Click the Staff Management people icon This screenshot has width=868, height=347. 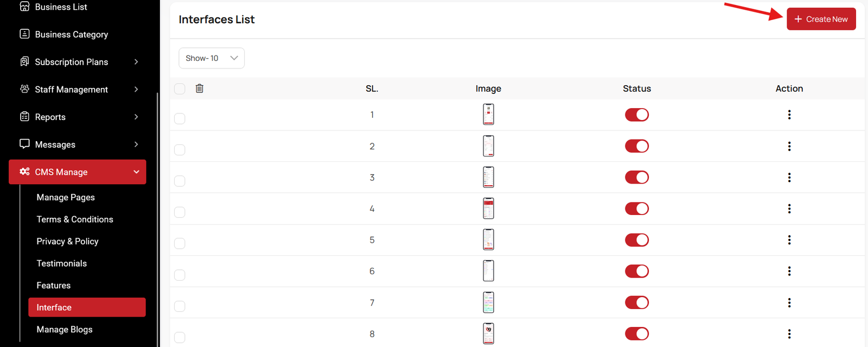pos(24,89)
